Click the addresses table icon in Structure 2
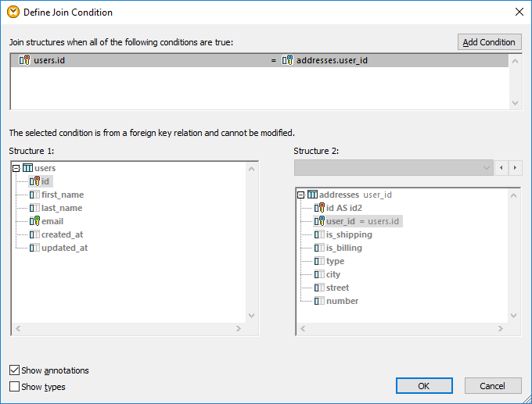 point(313,195)
